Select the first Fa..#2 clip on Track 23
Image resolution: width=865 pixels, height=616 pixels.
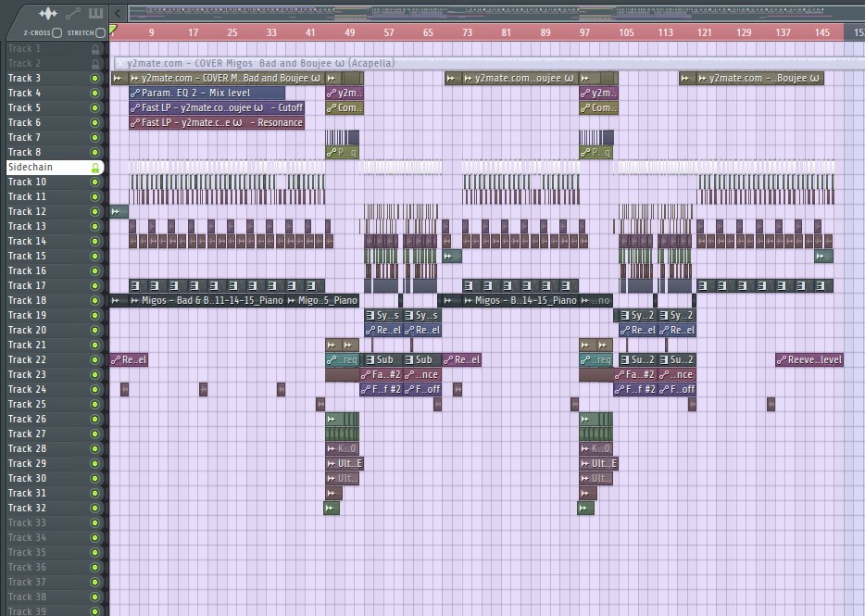coord(382,375)
